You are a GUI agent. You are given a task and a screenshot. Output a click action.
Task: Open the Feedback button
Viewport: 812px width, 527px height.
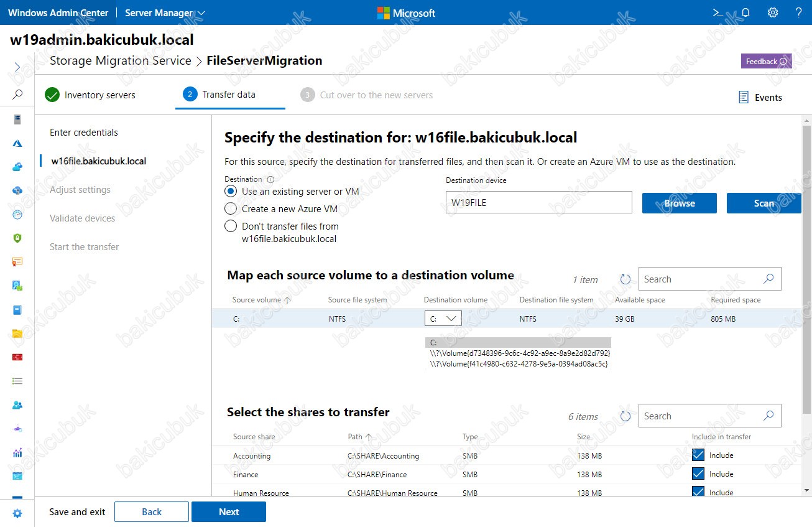(x=766, y=61)
